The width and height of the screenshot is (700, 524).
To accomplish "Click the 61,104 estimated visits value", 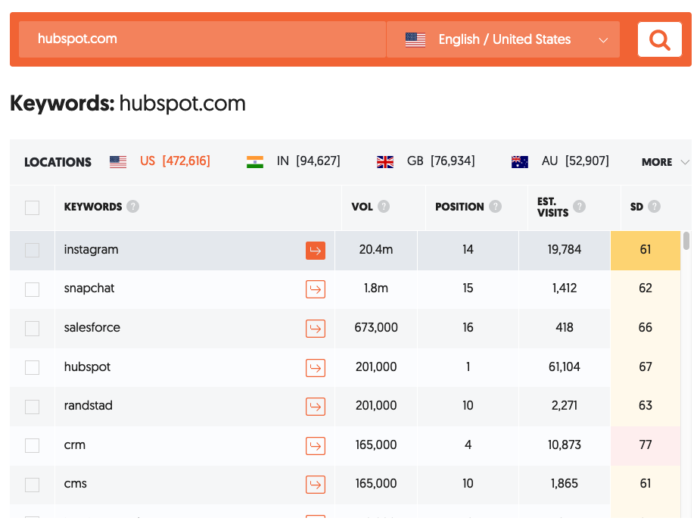I will pos(564,367).
